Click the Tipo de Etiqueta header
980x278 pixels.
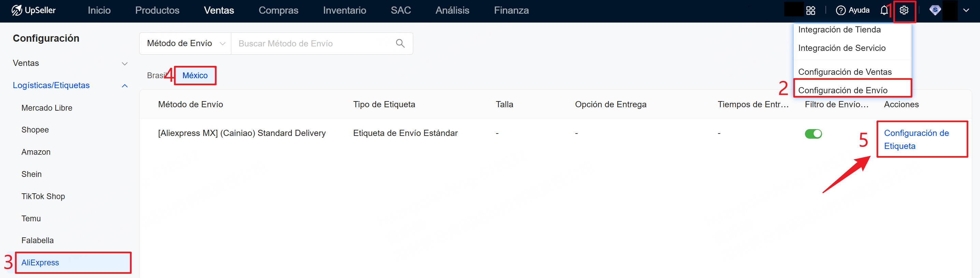point(384,105)
